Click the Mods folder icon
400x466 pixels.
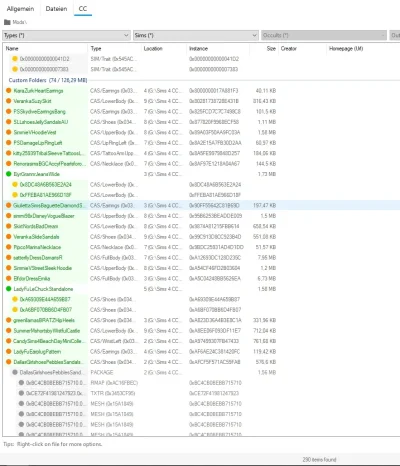tap(7, 22)
